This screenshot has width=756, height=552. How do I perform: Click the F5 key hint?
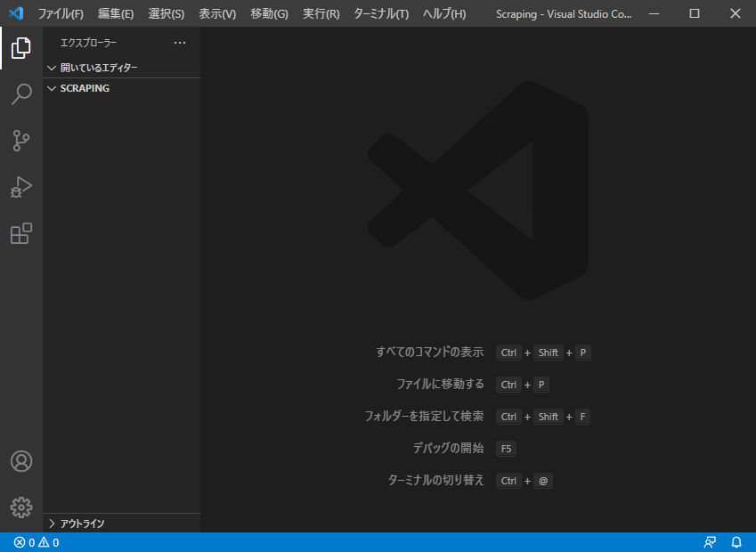507,449
